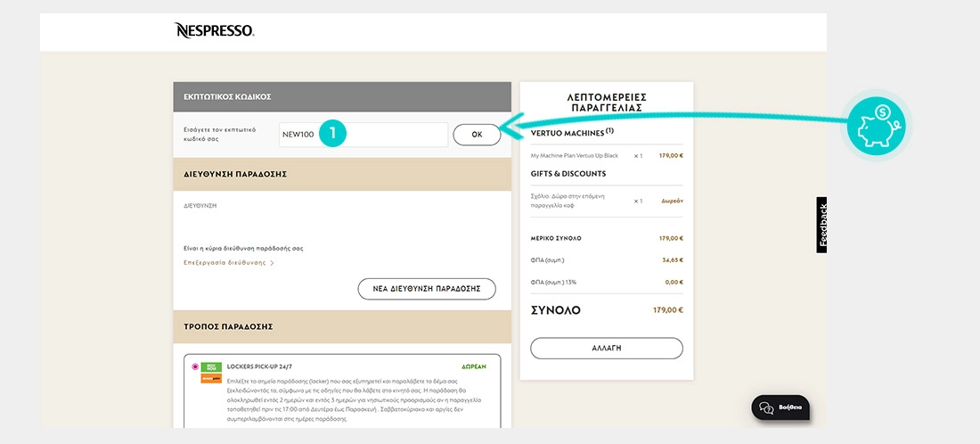The height and width of the screenshot is (444, 980).
Task: Focus the promo code field containing NEW100
Action: (x=363, y=135)
